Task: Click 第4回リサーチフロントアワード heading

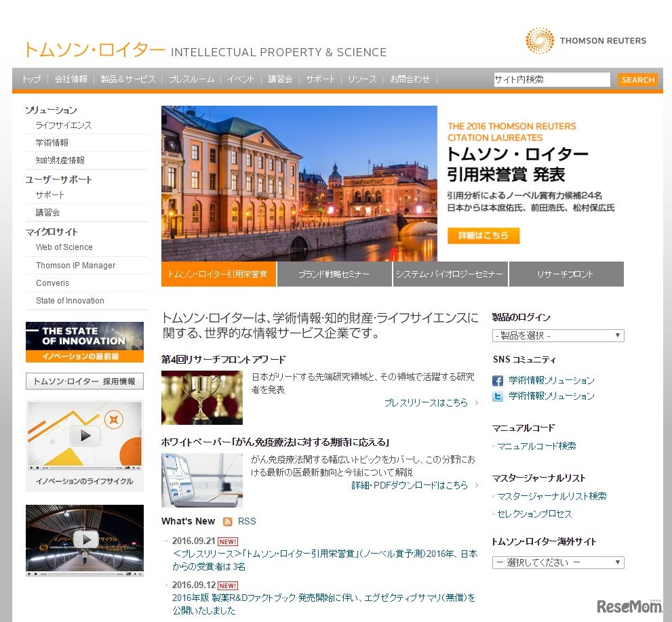Action: click(223, 359)
